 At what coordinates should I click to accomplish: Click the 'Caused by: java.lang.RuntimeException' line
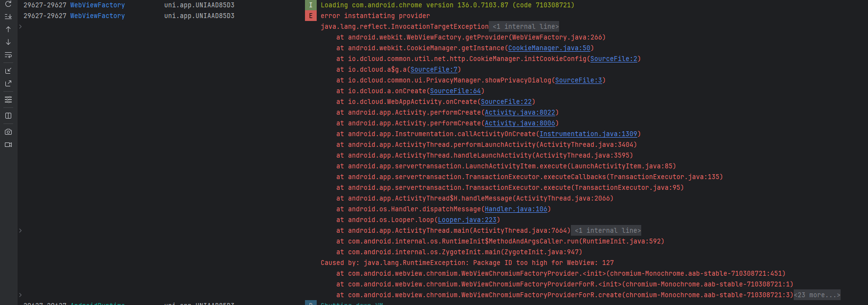pyautogui.click(x=467, y=263)
